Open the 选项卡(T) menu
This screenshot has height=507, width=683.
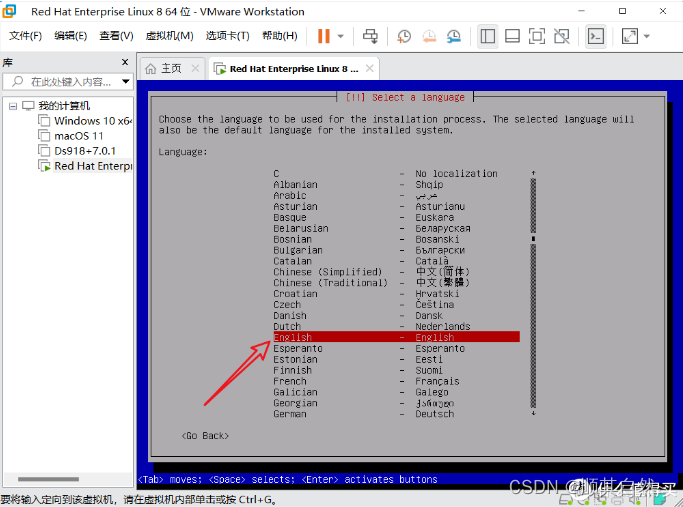point(227,36)
